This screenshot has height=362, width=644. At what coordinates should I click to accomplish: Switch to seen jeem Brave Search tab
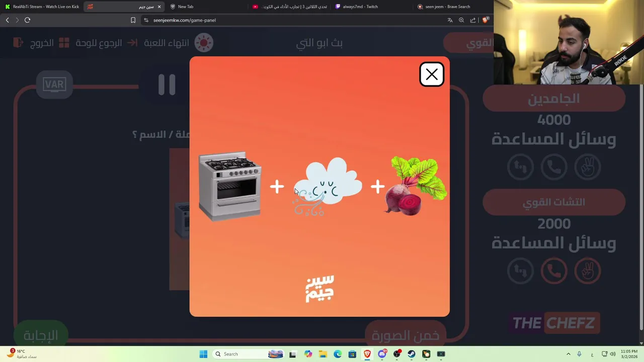(x=453, y=7)
